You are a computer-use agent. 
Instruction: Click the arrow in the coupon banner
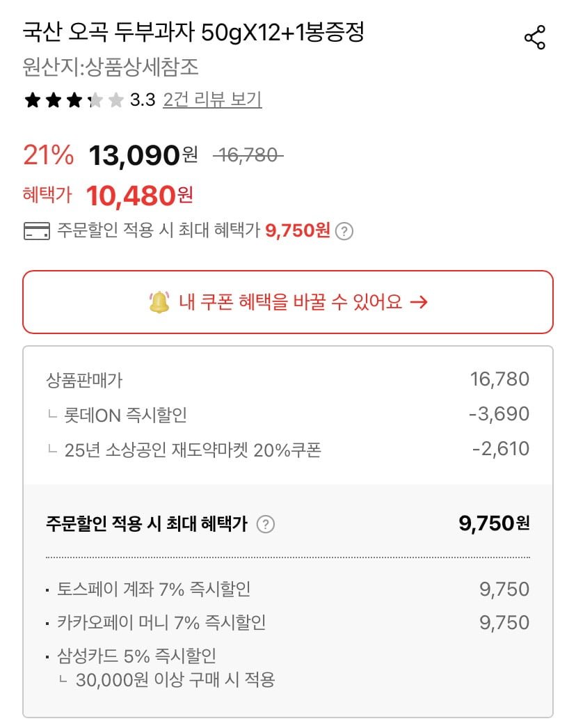(x=419, y=302)
